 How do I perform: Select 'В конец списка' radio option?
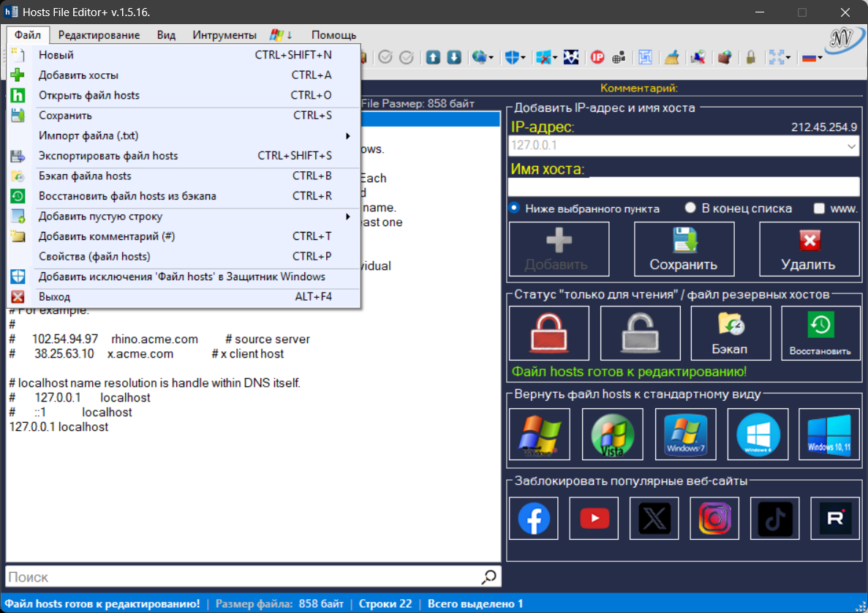pos(690,208)
